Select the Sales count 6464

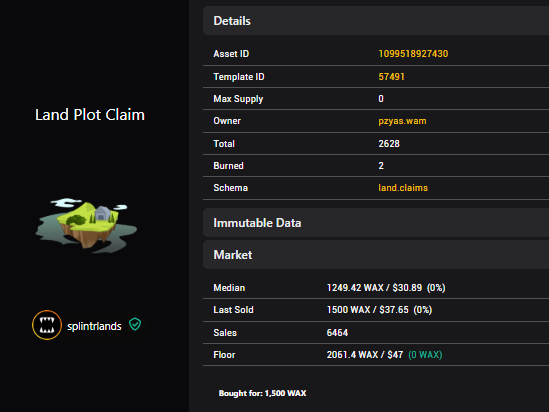click(337, 333)
